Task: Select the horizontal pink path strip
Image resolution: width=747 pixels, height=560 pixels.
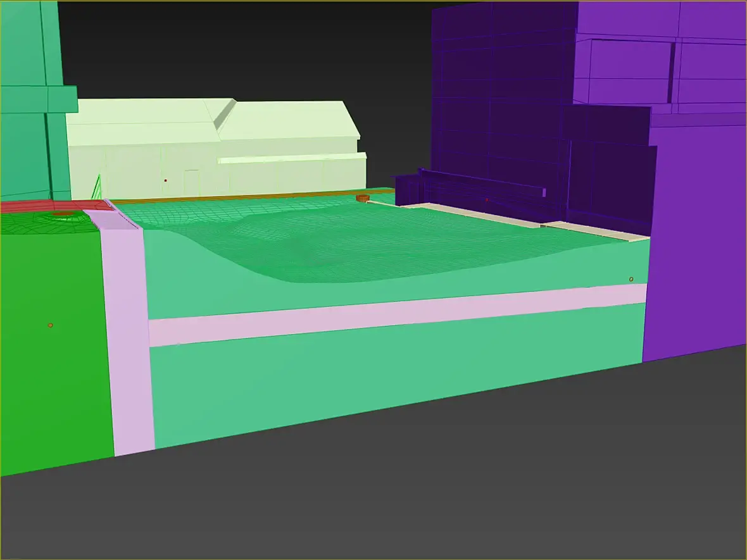Action: [398, 314]
